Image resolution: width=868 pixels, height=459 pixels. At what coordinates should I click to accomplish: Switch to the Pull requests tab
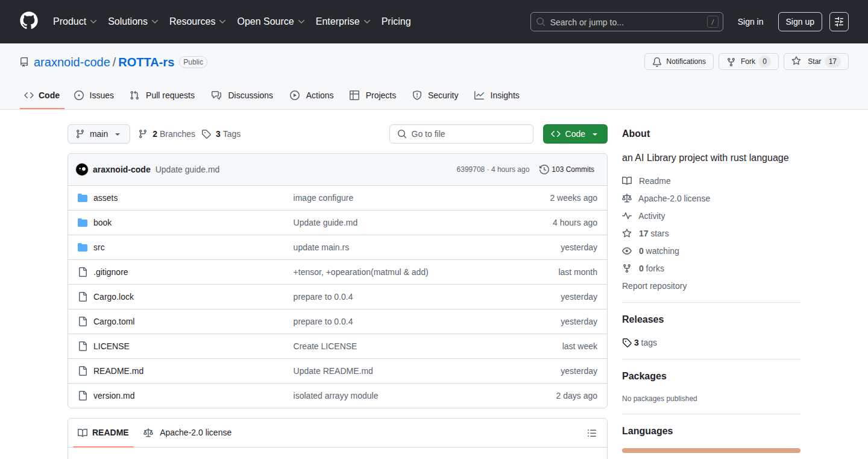[163, 95]
